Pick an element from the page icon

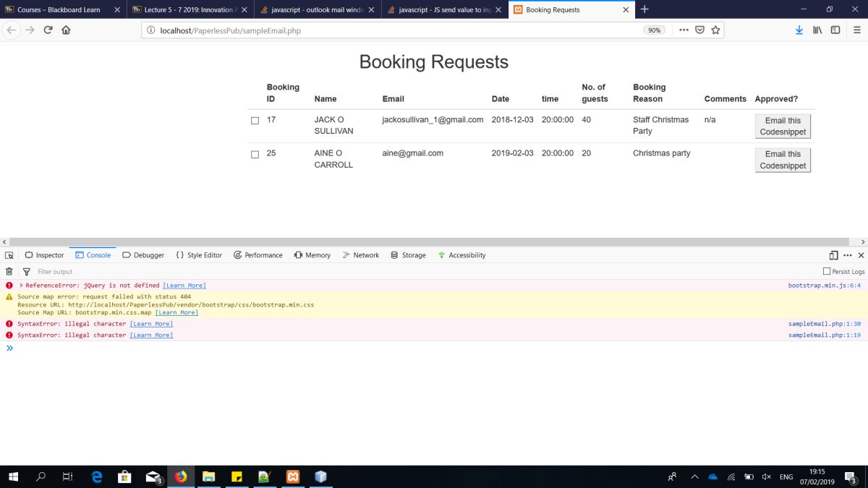click(x=9, y=255)
